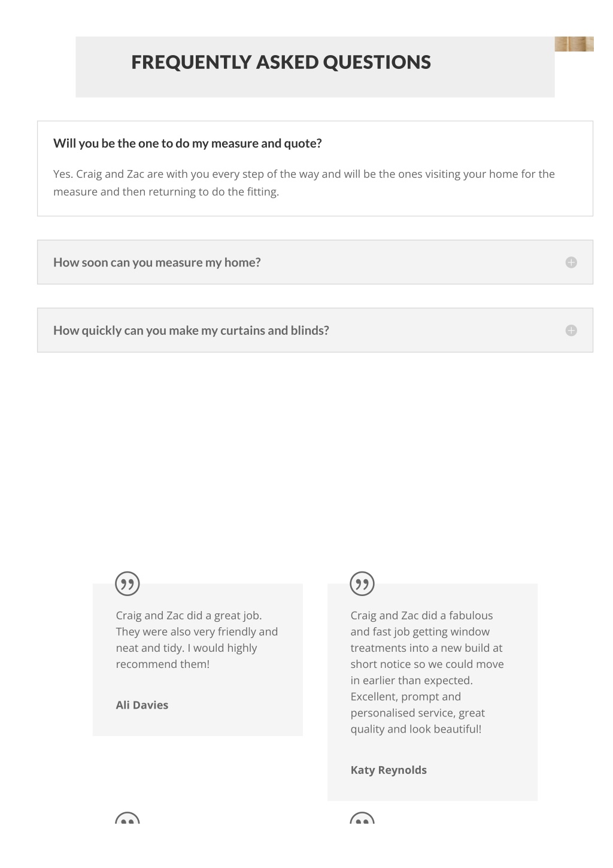Open "How quickly can you make my curtains and blinds?"
The width and height of the screenshot is (613, 868).
tap(315, 331)
